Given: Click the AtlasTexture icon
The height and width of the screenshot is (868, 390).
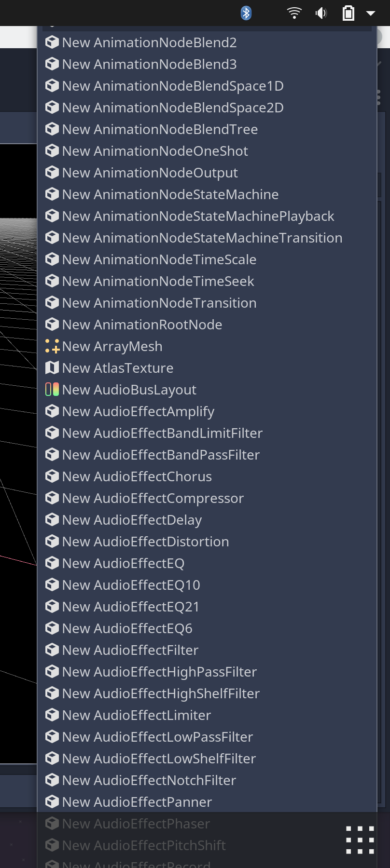Looking at the screenshot, I should click(x=52, y=367).
